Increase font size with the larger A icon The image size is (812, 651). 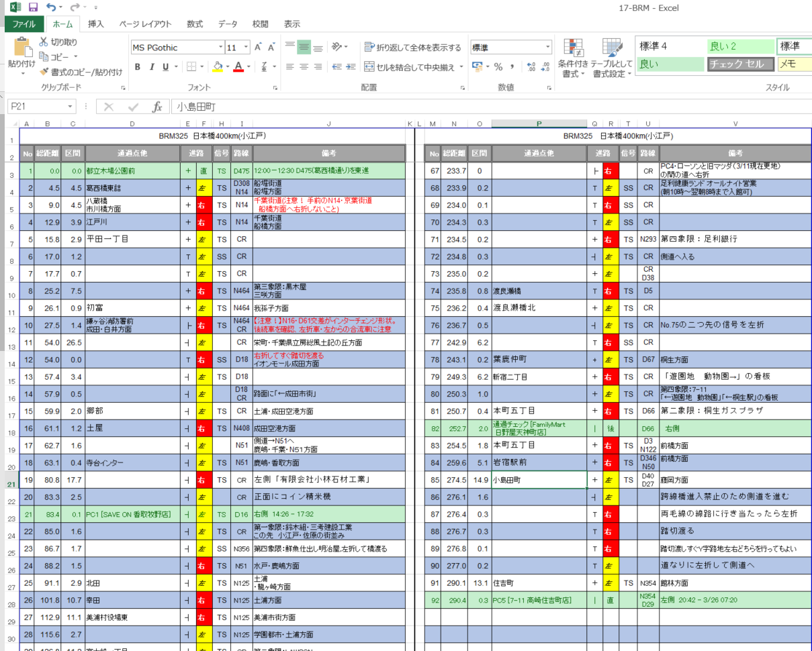click(258, 48)
